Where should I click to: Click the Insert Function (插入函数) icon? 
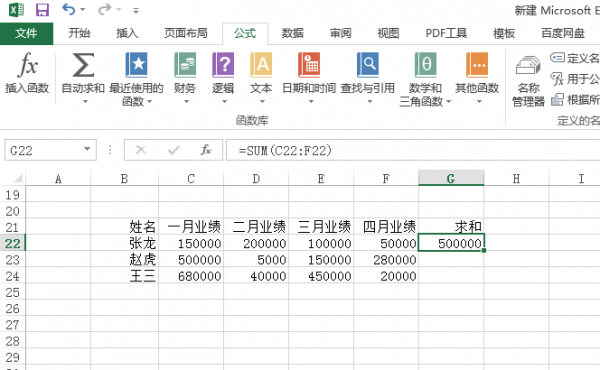coord(28,65)
